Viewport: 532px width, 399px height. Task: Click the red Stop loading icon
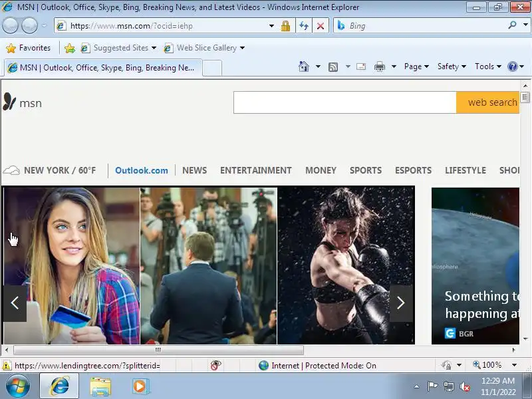320,26
